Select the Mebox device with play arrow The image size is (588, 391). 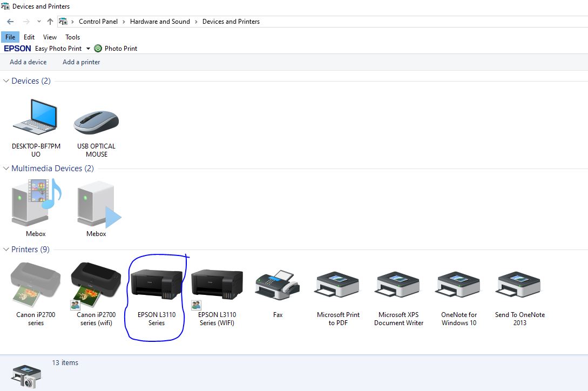[99, 205]
